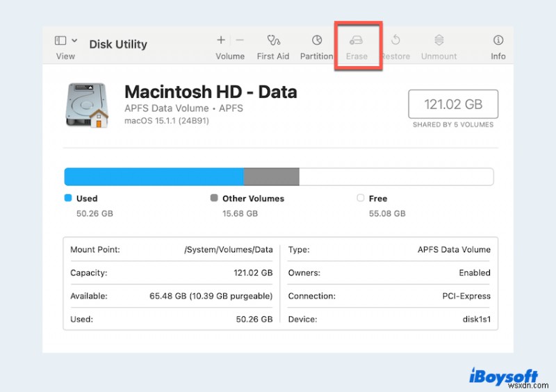Click the Used row 50.26 GB table value

coord(254,319)
